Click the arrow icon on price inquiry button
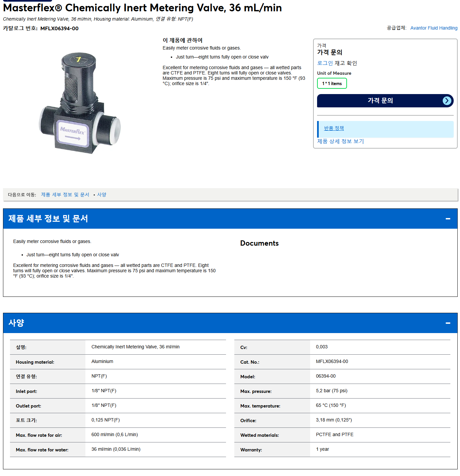460x476 pixels. [x=447, y=101]
